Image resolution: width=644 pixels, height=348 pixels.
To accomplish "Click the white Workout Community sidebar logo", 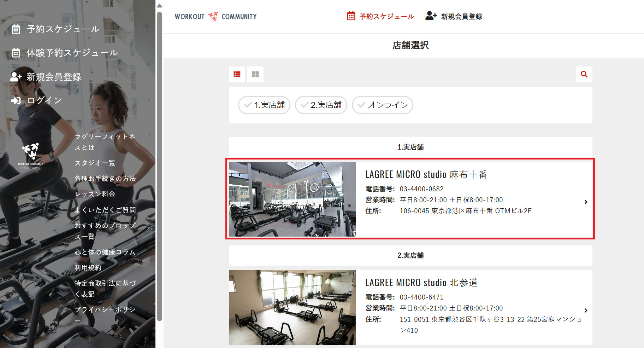I will [x=30, y=156].
